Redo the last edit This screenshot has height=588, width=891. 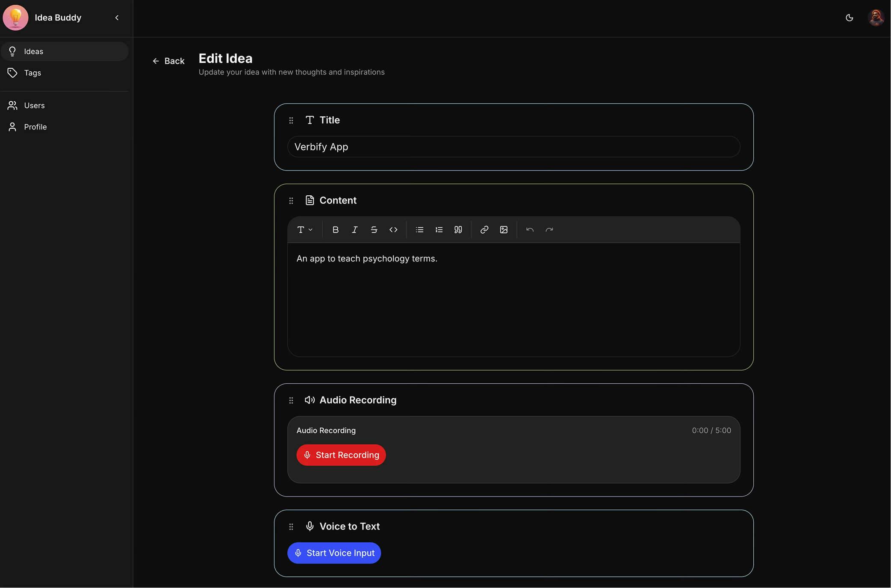[549, 230]
